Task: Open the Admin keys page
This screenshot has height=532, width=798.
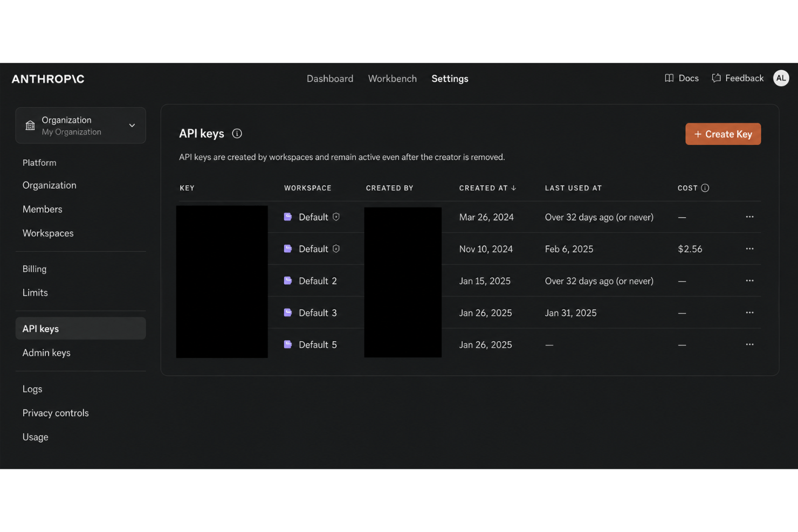Action: (x=46, y=353)
